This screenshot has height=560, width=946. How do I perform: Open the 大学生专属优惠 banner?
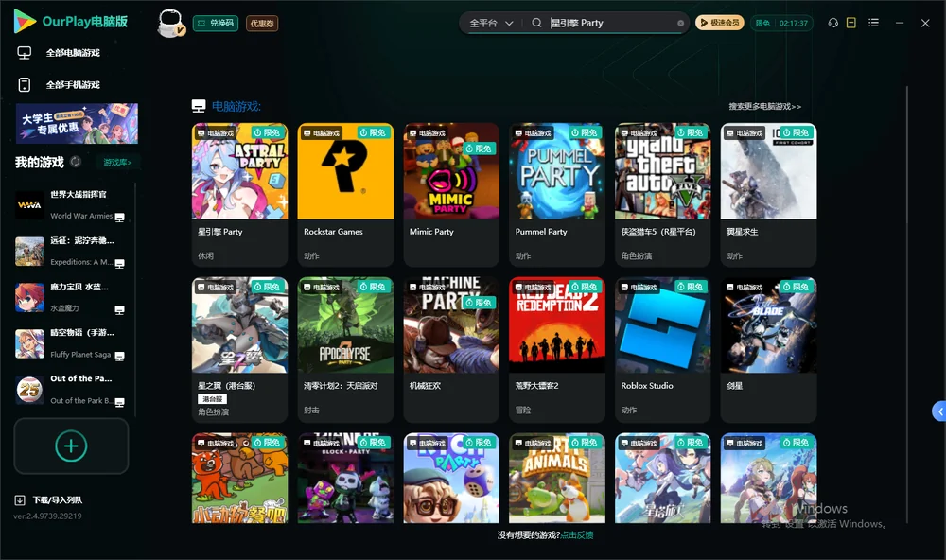pyautogui.click(x=77, y=123)
